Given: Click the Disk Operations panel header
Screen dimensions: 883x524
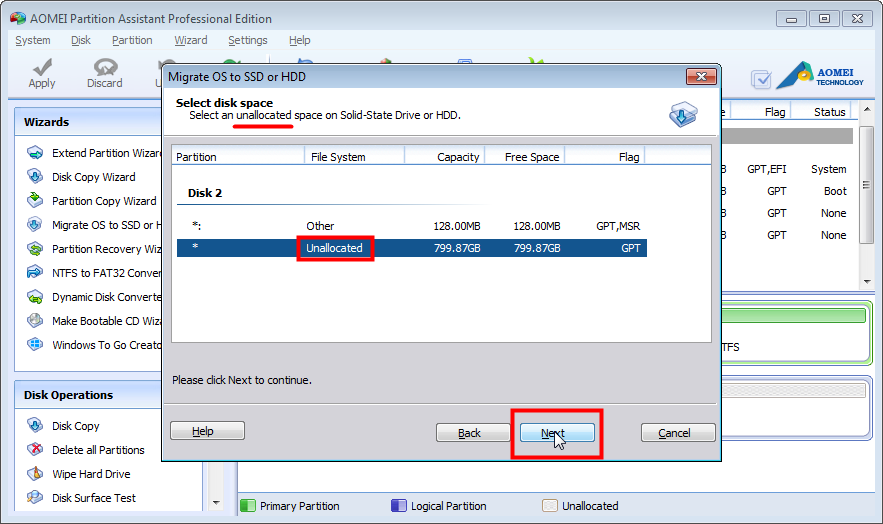Looking at the screenshot, I should click(89, 395).
